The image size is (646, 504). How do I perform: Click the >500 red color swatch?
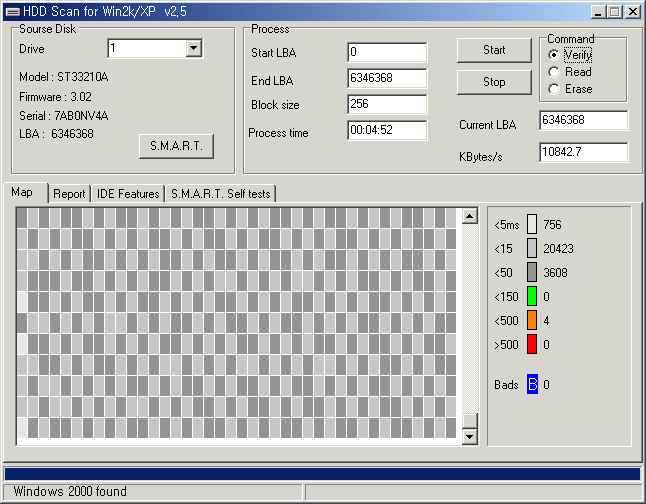(x=532, y=344)
